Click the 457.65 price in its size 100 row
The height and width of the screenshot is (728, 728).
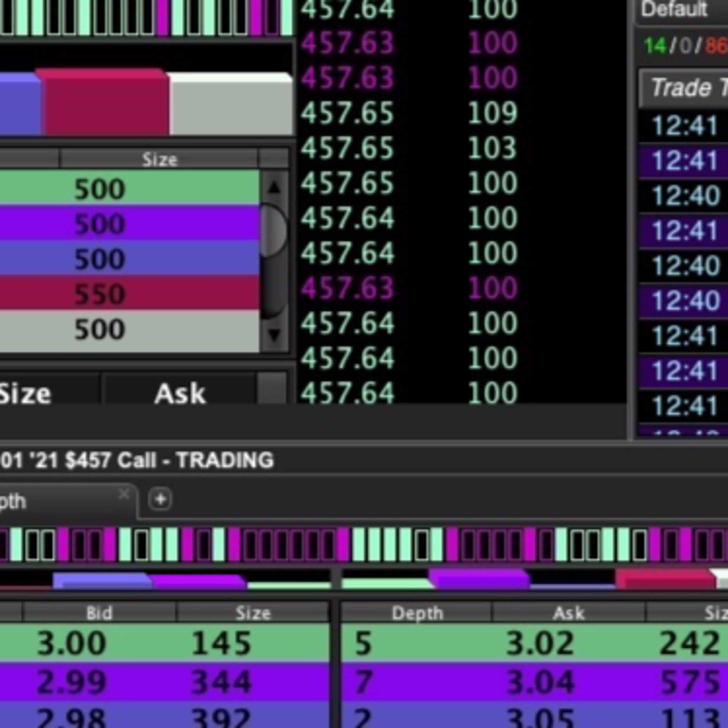pyautogui.click(x=347, y=183)
